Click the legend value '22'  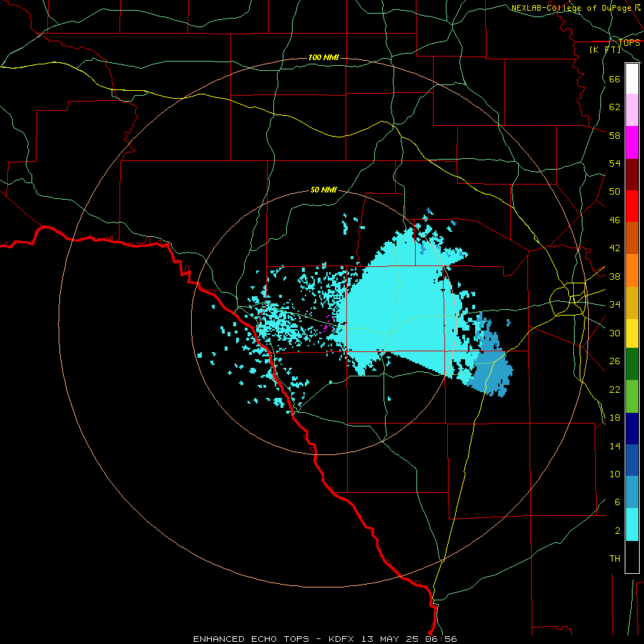pos(615,389)
